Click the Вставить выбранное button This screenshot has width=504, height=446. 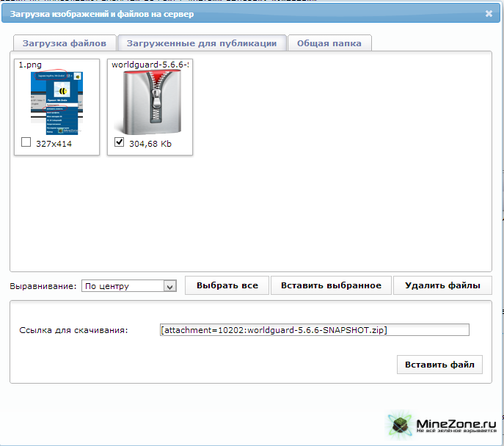click(x=332, y=285)
